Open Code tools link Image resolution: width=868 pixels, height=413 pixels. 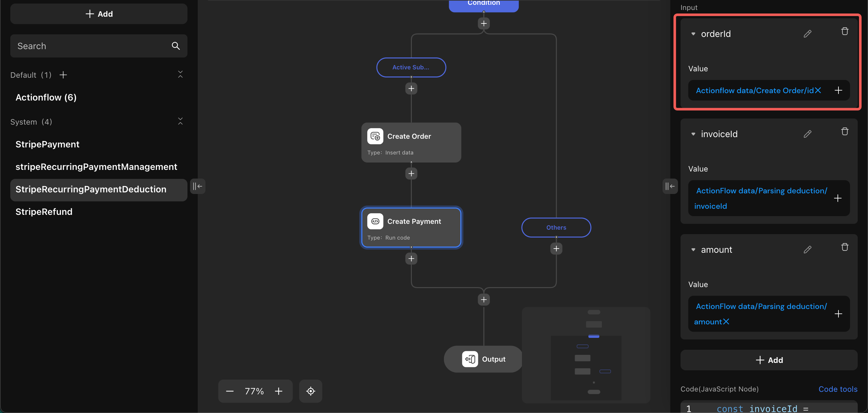coord(838,389)
